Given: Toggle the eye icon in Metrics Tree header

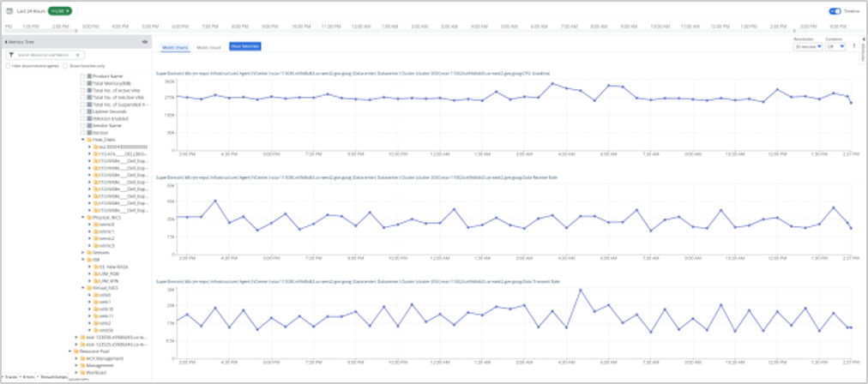Looking at the screenshot, I should [x=144, y=41].
